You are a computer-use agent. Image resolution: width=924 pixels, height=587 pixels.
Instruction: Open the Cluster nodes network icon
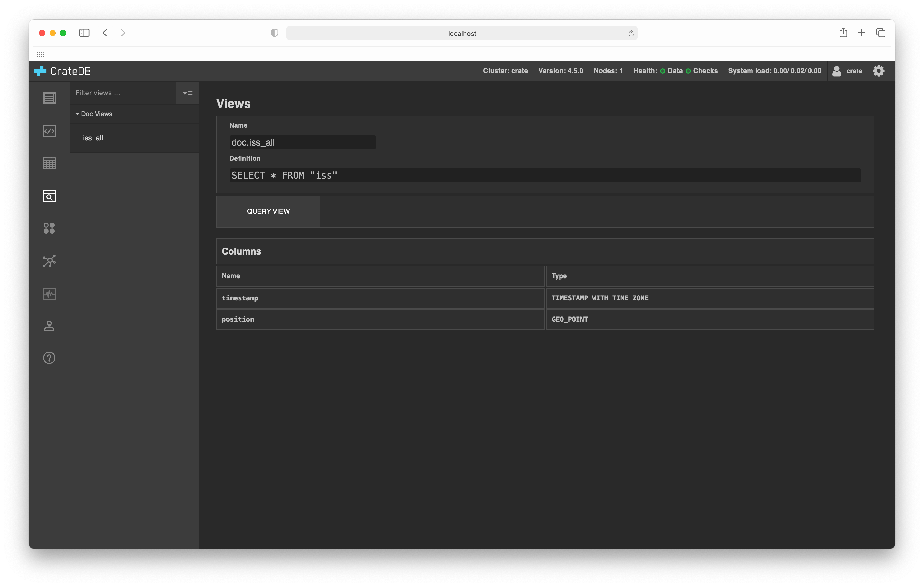[x=49, y=261]
